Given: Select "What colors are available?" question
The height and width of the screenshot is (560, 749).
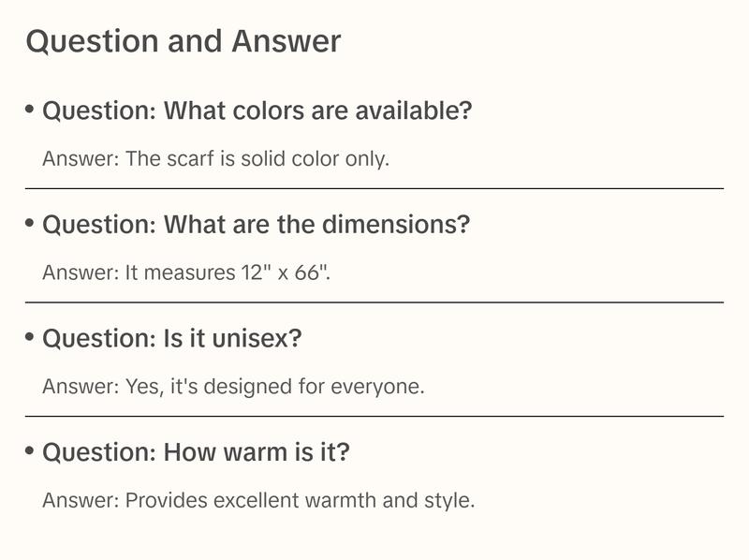Looking at the screenshot, I should [x=257, y=111].
